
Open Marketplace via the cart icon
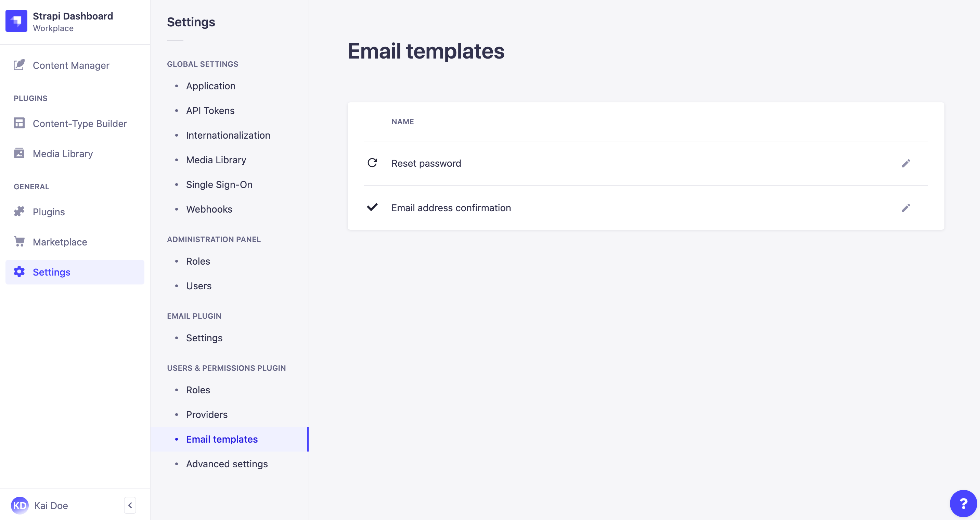(19, 242)
